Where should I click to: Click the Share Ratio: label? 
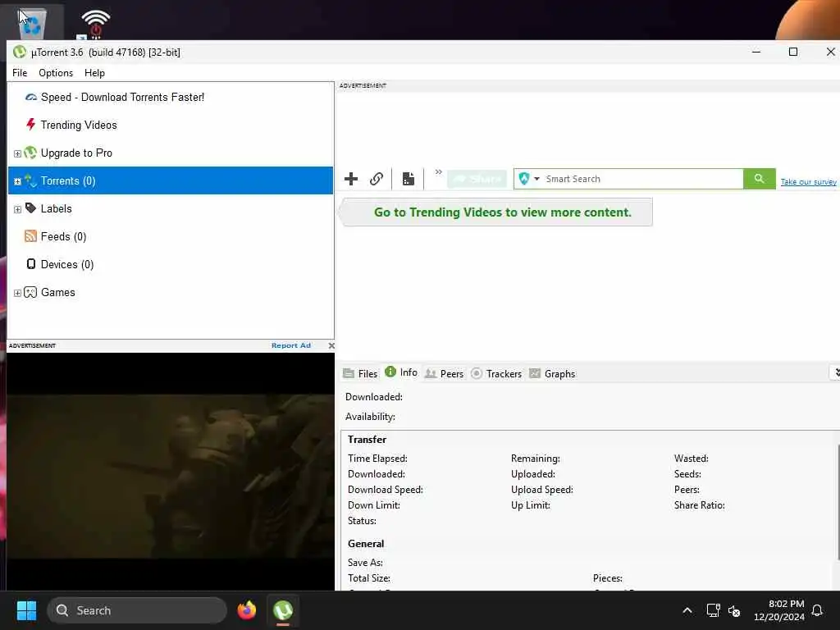[699, 505]
